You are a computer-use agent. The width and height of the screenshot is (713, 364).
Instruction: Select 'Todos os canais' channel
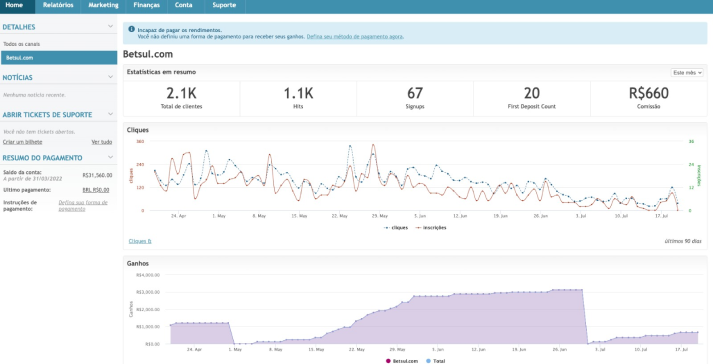click(x=21, y=44)
